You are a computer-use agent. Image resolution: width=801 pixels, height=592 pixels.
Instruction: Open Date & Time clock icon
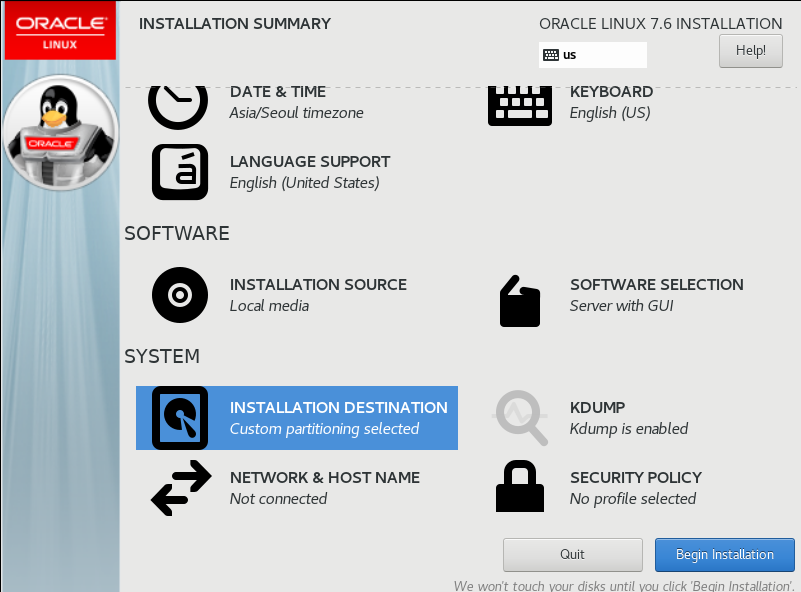178,108
